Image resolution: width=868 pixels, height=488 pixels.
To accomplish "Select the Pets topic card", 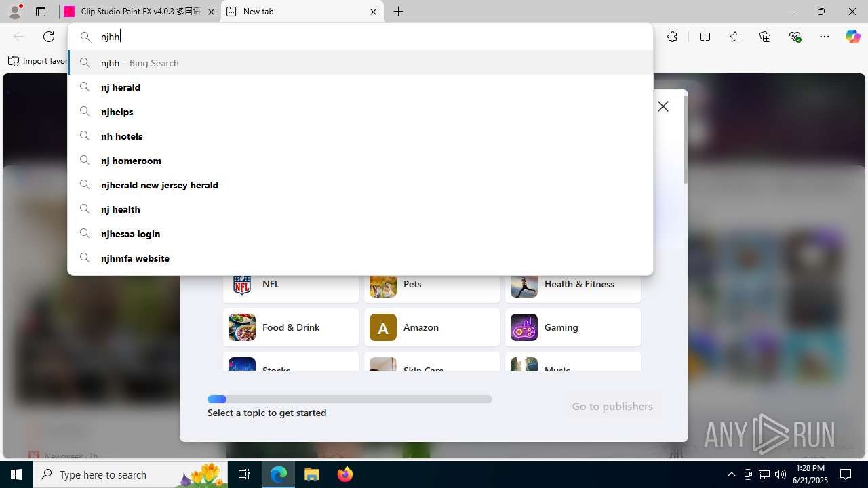I will (x=432, y=288).
